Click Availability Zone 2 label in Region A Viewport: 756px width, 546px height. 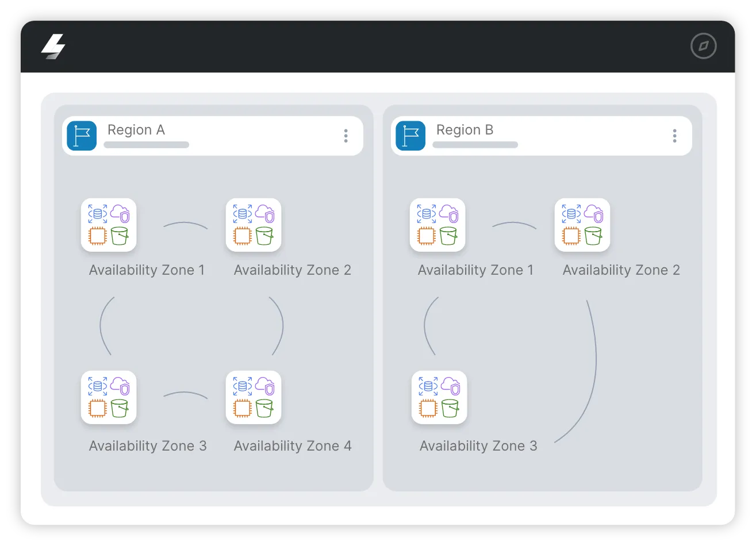(293, 270)
